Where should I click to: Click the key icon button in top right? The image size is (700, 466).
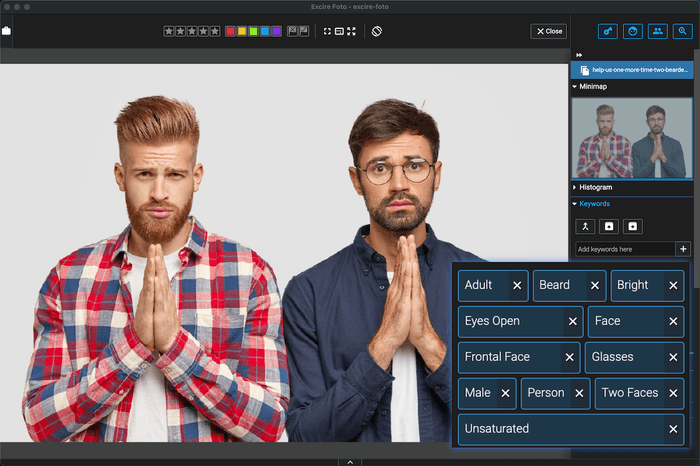tap(608, 31)
